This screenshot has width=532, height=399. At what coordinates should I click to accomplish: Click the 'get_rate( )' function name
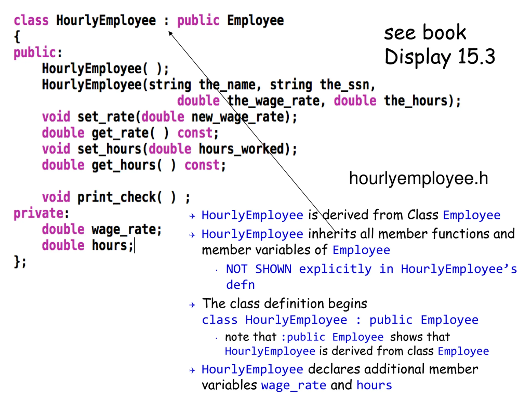pos(130,133)
